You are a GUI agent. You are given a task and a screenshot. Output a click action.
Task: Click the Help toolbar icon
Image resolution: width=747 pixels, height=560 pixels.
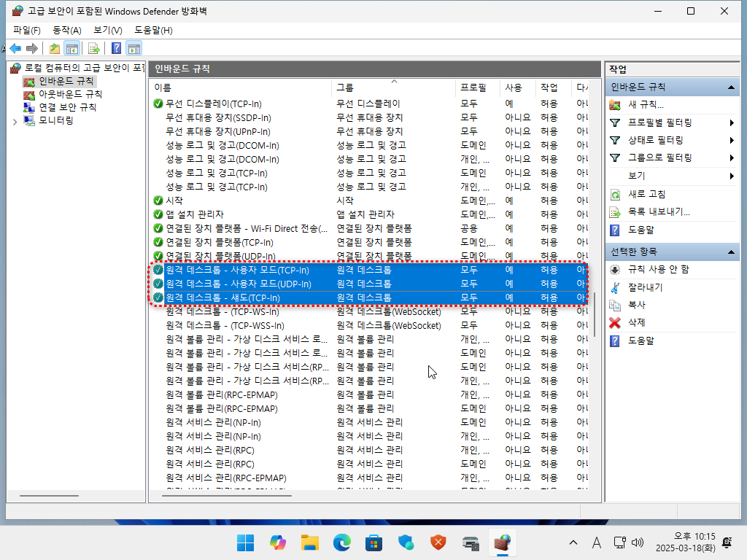point(116,48)
